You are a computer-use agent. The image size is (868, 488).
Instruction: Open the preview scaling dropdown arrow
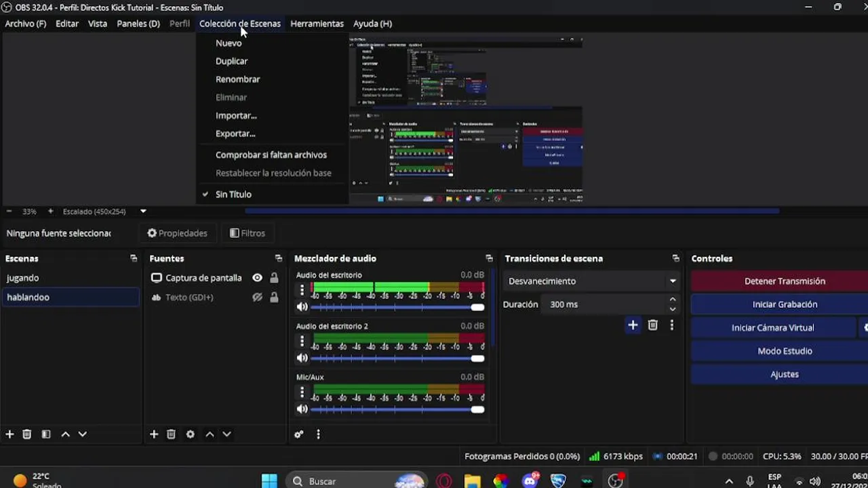point(143,211)
